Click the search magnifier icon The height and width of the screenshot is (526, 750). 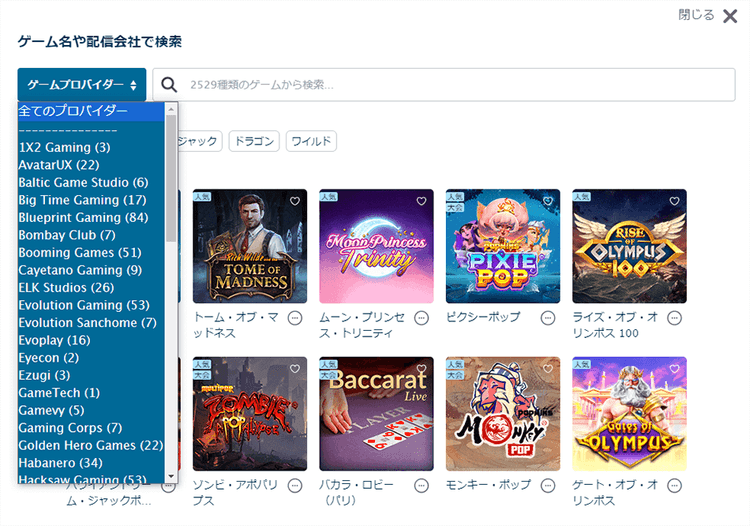point(169,85)
